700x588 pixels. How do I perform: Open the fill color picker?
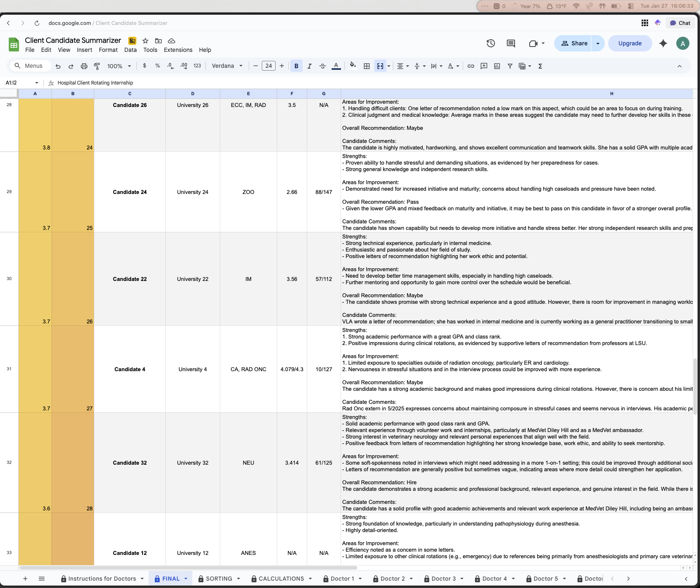pyautogui.click(x=352, y=66)
